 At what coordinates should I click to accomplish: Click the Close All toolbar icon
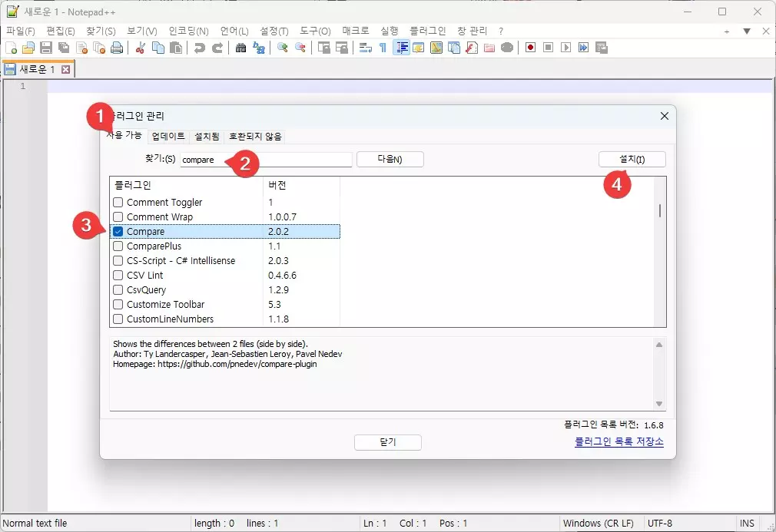(x=99, y=48)
